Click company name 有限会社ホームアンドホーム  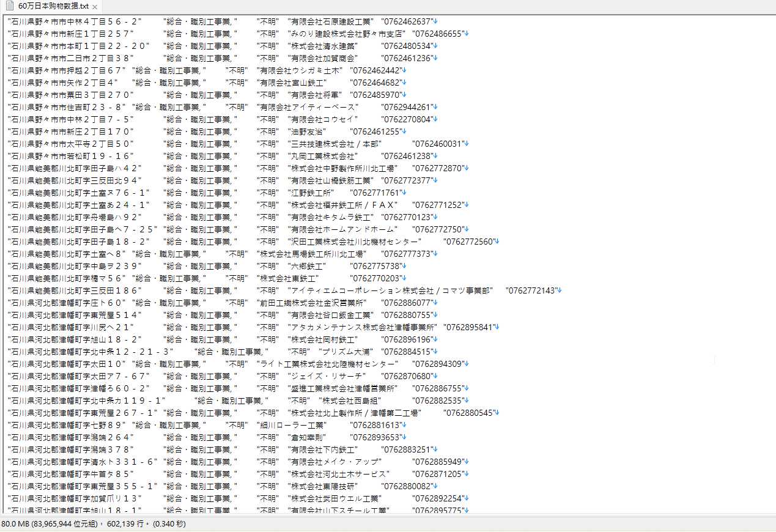click(343, 229)
